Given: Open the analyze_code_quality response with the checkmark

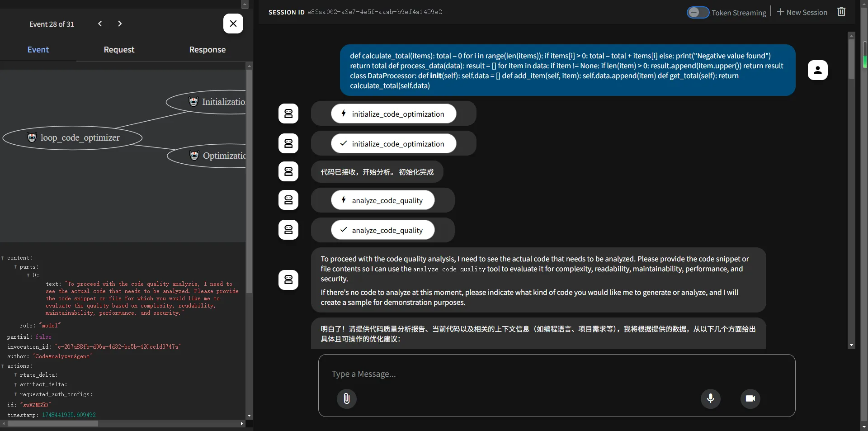Looking at the screenshot, I should tap(382, 230).
